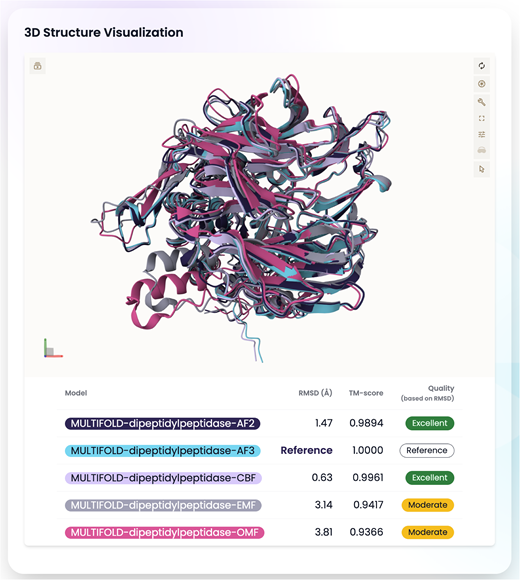
Task: Click the XYZ axis orientation gizmo
Action: 53,348
